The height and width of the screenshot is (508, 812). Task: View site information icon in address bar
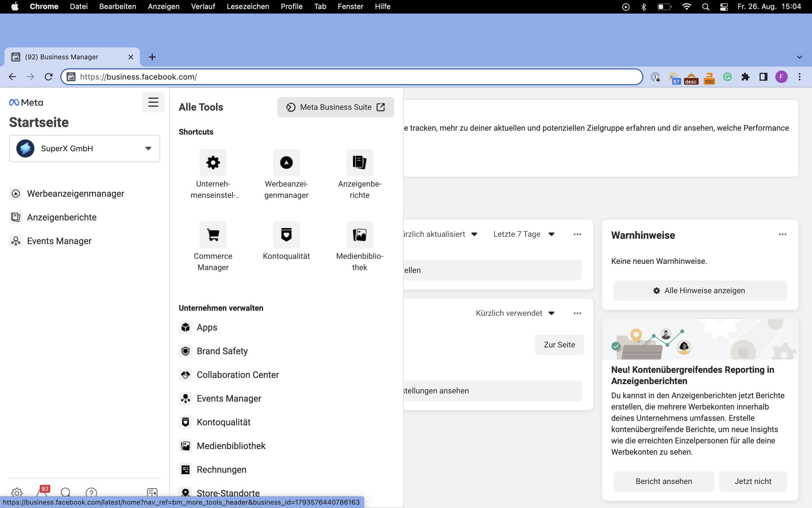71,77
